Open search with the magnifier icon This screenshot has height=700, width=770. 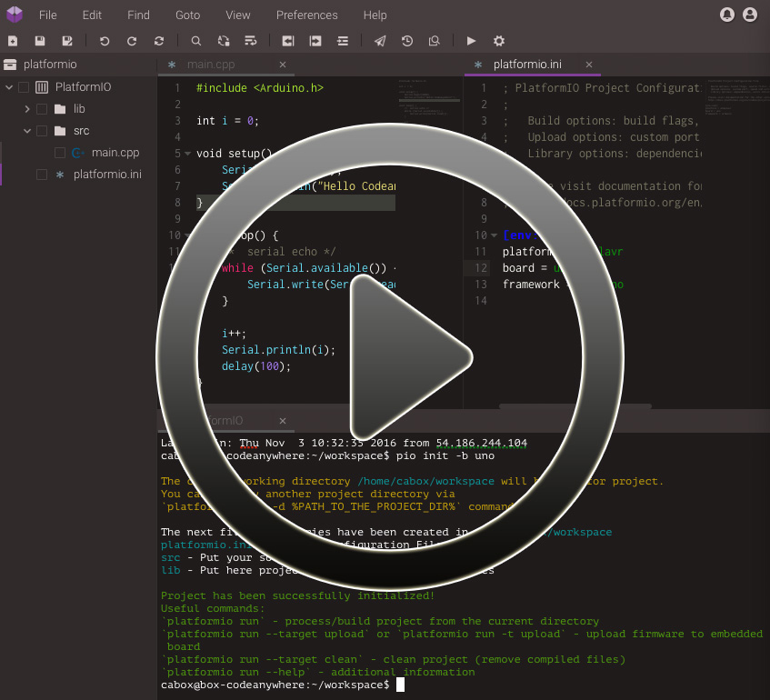pos(196,41)
